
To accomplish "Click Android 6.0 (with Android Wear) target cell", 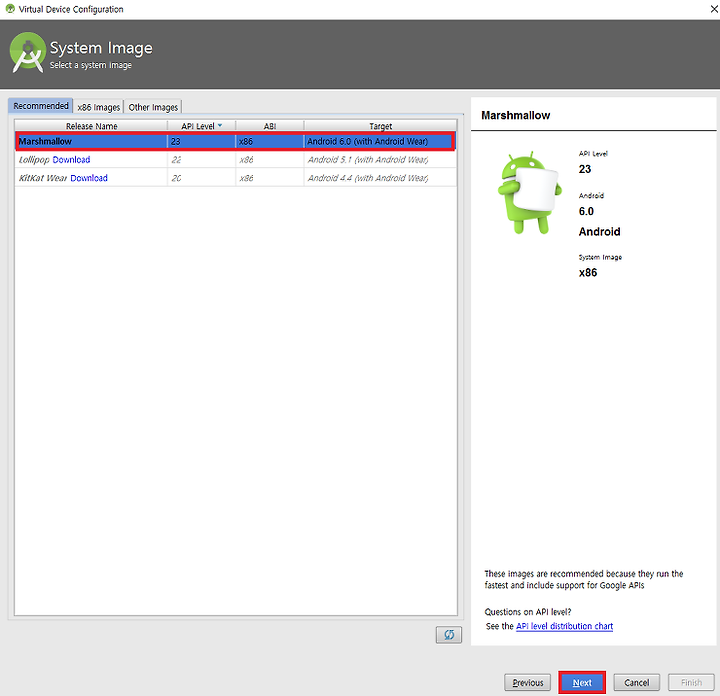I will tap(379, 141).
